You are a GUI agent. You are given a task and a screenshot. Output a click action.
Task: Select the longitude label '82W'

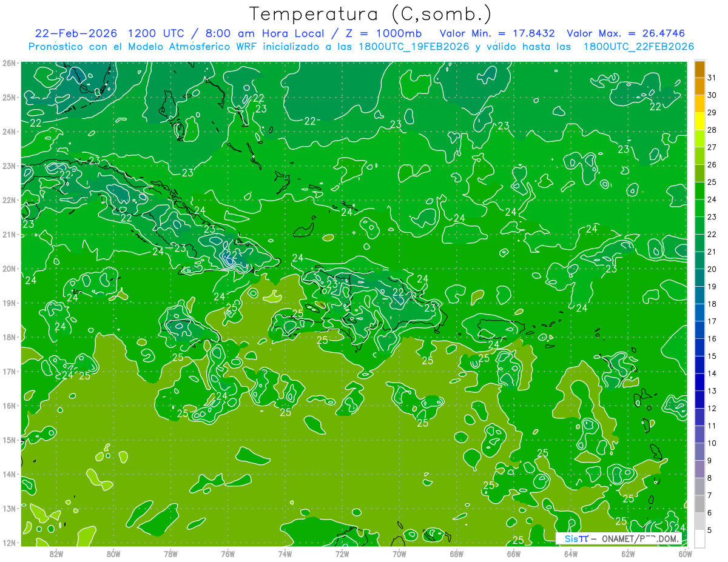(x=56, y=554)
